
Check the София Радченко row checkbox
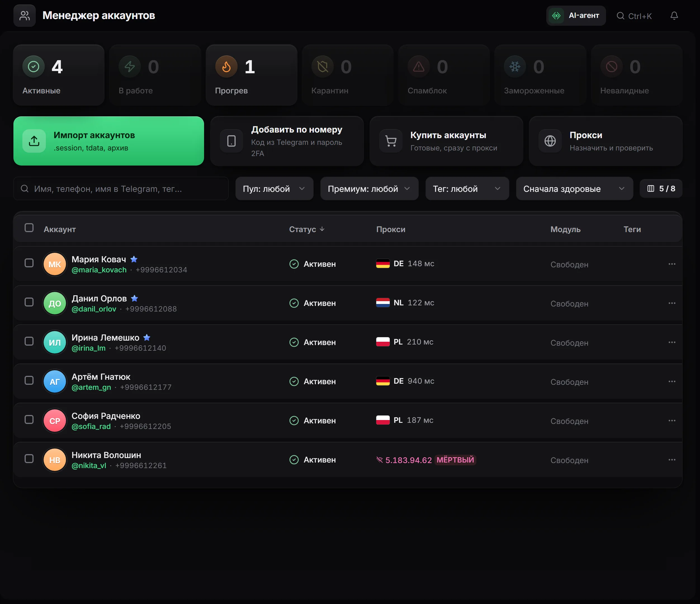tap(29, 420)
